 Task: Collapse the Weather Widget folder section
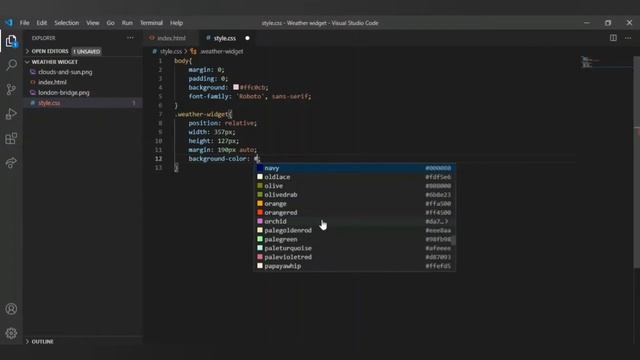pos(54,62)
